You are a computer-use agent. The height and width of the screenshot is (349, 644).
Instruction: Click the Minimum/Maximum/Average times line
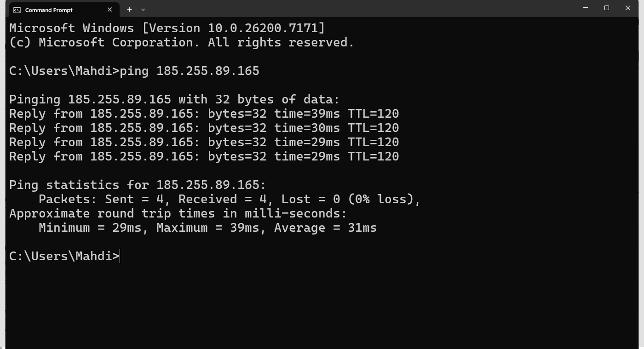207,228
